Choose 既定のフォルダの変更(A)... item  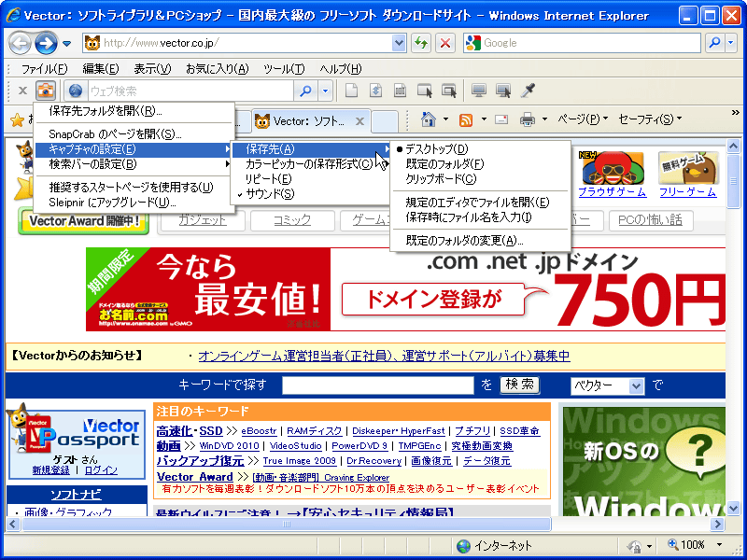[x=480, y=241]
